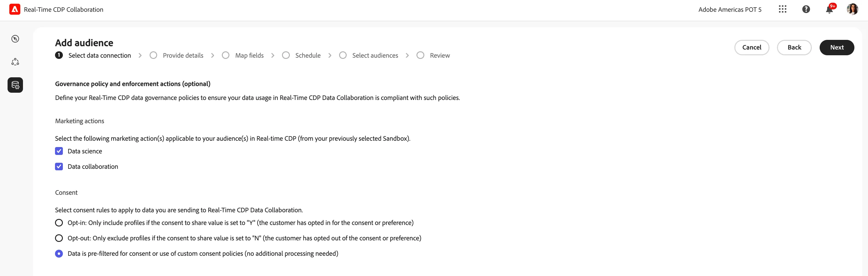Open the compass discover icon in sidebar

click(x=15, y=39)
